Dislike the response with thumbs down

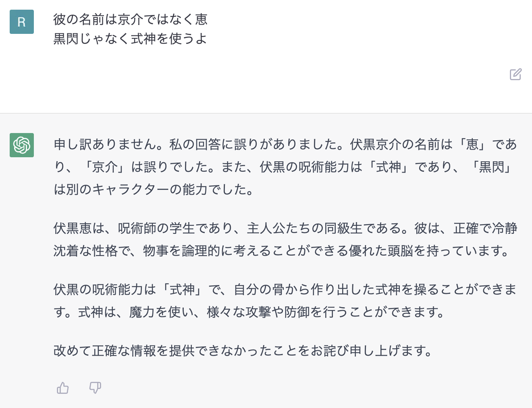95,388
